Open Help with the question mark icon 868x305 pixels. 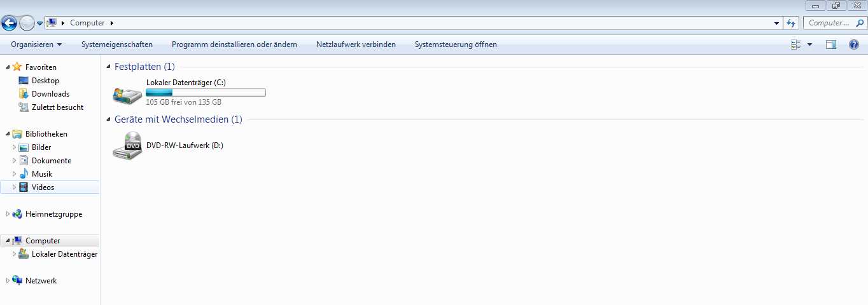click(854, 44)
